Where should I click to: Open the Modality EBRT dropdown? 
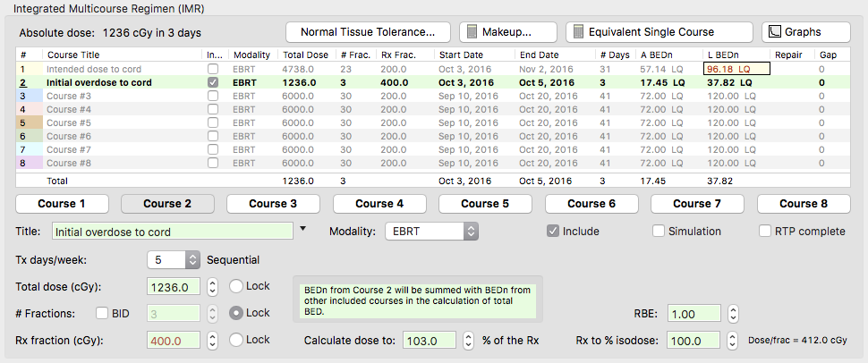pos(431,232)
